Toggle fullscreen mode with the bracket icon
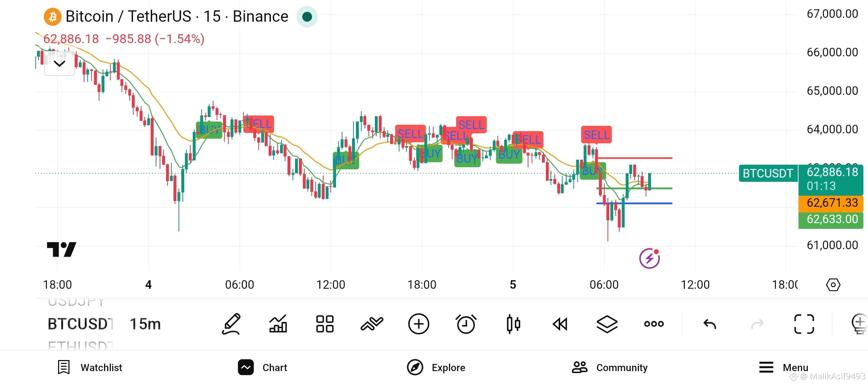868x385 pixels. [804, 324]
